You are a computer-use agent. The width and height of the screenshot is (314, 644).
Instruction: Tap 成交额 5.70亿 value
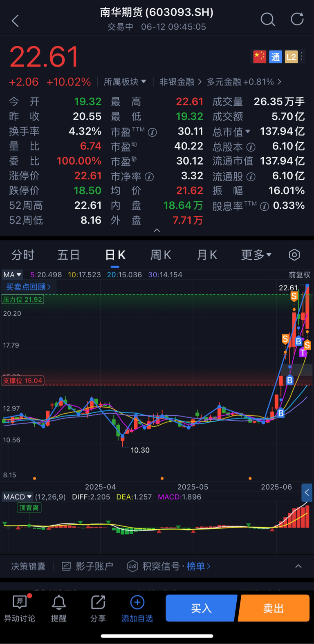coord(288,116)
